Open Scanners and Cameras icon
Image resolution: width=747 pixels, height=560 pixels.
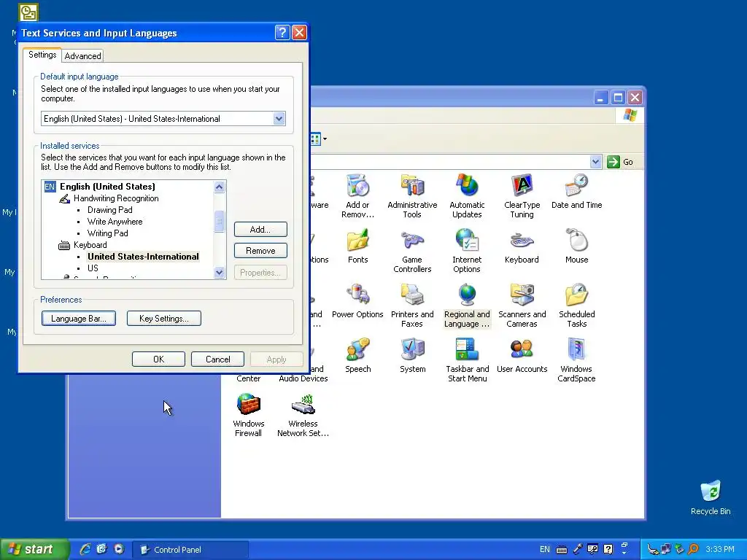[x=522, y=306]
